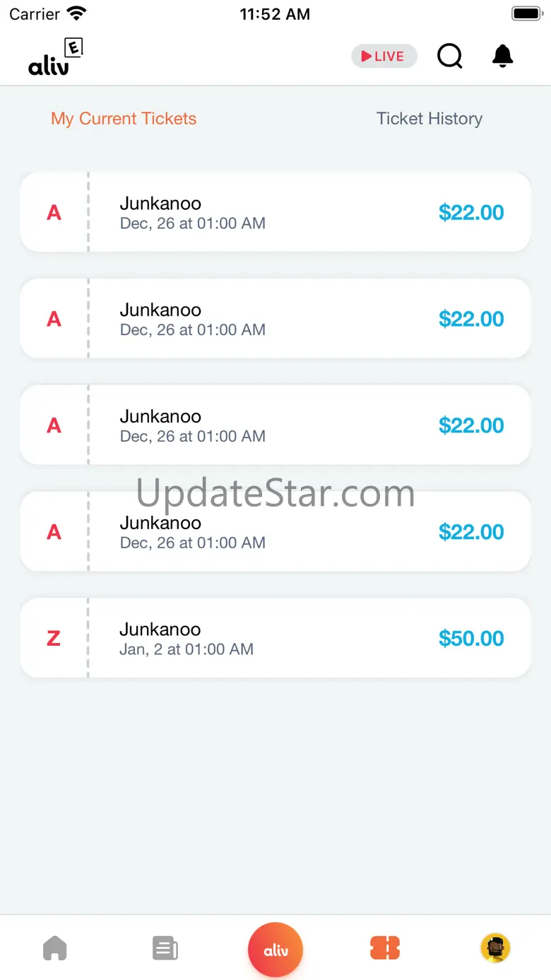The image size is (551, 980).
Task: Open the second Junkanoo $22.00 ticket
Action: 275,319
